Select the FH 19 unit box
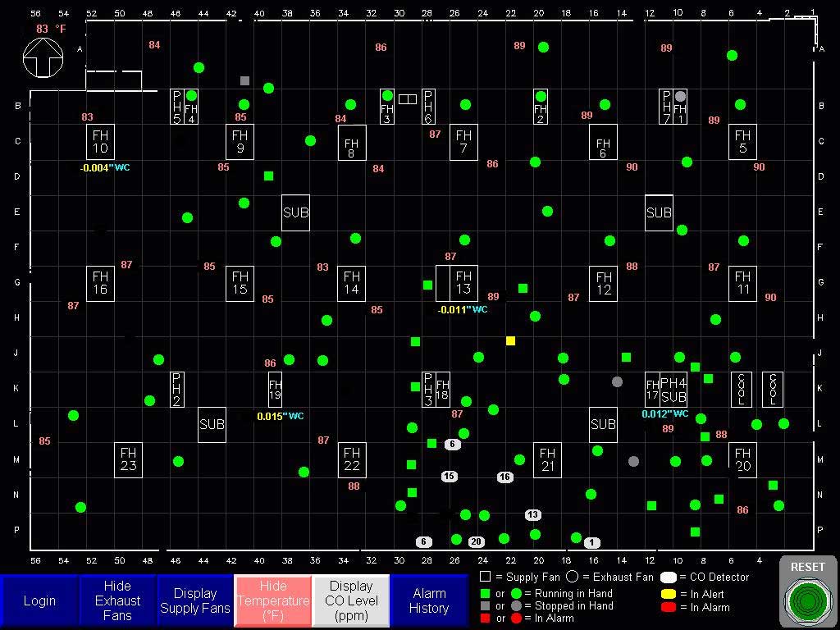 pyautogui.click(x=275, y=390)
